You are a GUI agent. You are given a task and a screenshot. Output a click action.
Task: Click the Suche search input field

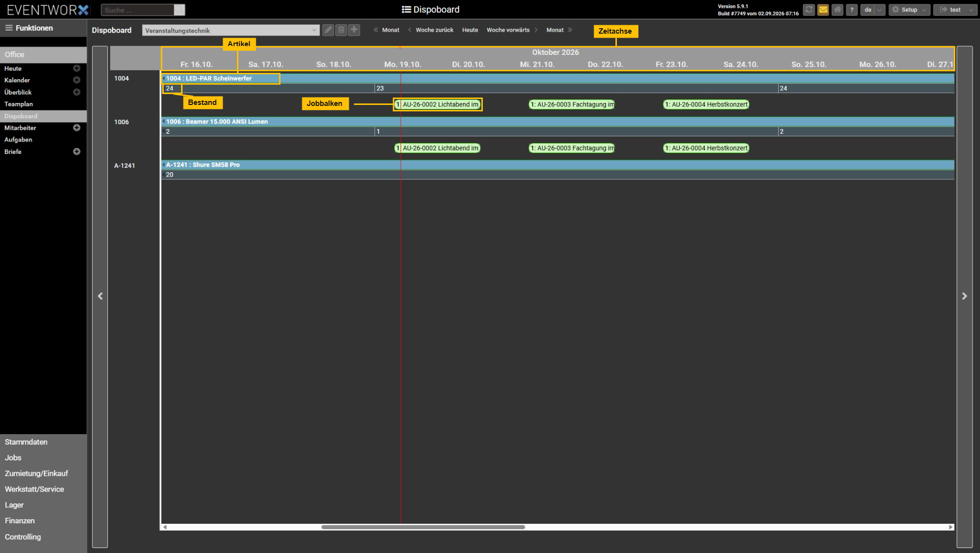tap(138, 10)
